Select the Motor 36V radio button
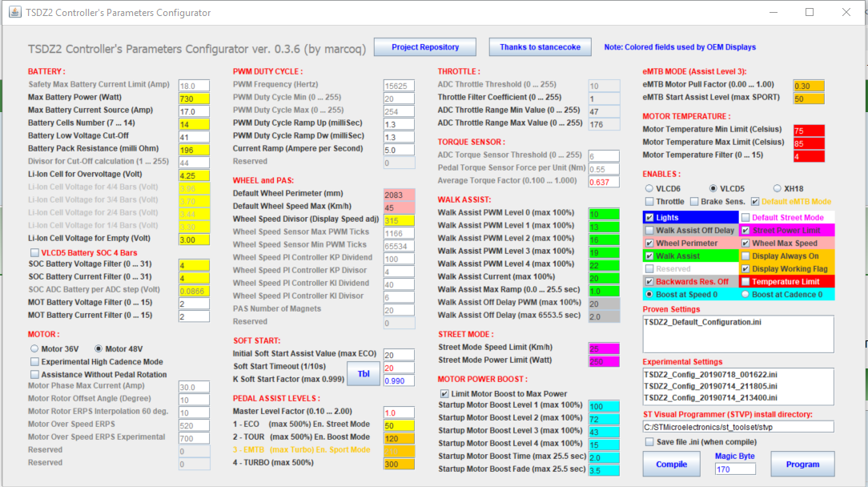Image resolution: width=868 pixels, height=487 pixels. (34, 349)
